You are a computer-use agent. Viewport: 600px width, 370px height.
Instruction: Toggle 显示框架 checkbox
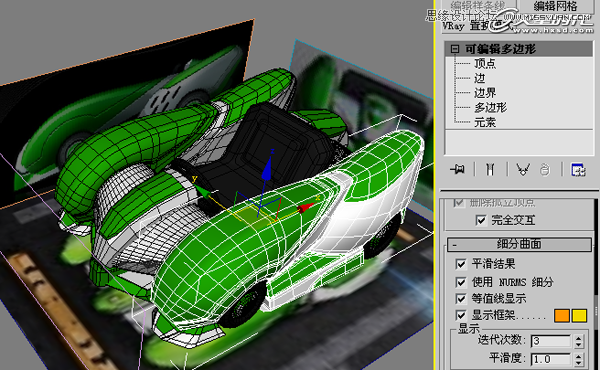coord(461,315)
